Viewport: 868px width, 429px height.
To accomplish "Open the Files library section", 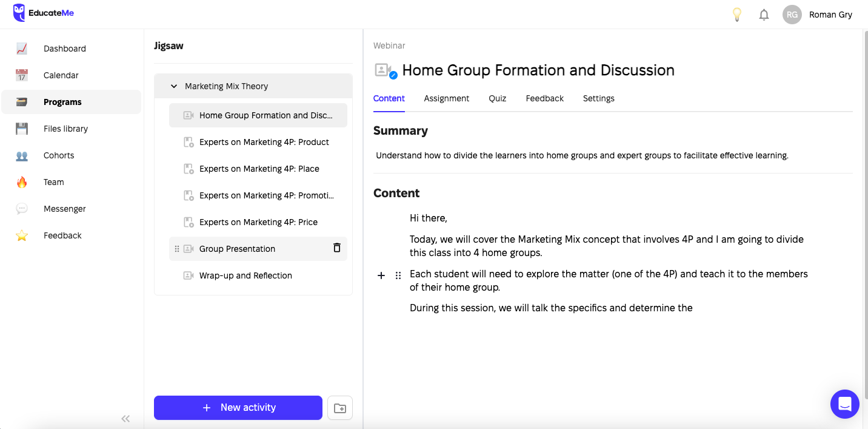I will click(65, 129).
